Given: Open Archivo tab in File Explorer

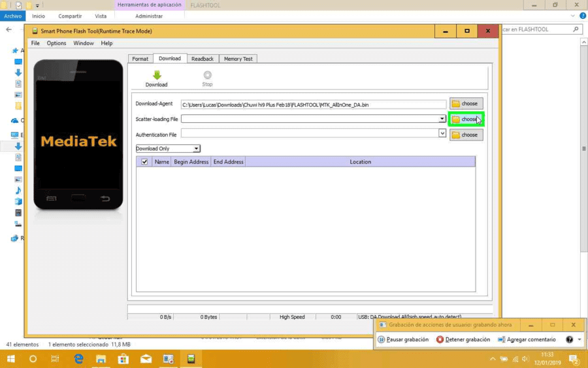Looking at the screenshot, I should (13, 16).
